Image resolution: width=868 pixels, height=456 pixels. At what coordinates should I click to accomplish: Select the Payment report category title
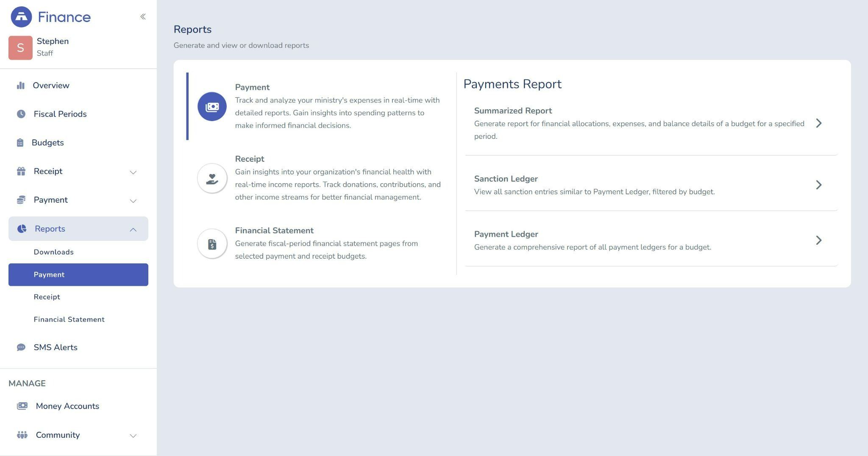252,87
